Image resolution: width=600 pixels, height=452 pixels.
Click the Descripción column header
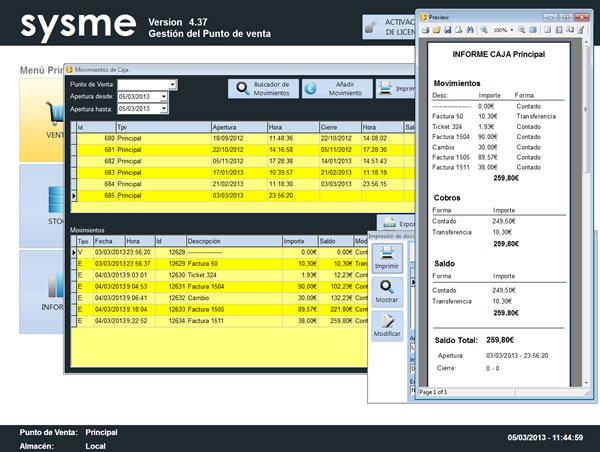tap(234, 241)
